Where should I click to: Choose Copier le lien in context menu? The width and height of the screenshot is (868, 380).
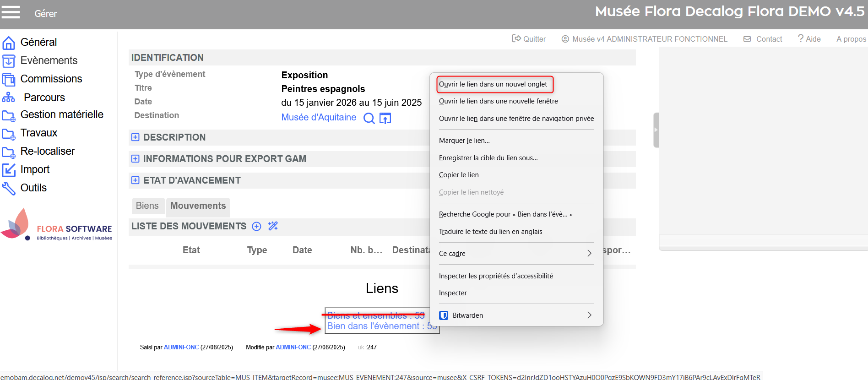click(x=459, y=175)
